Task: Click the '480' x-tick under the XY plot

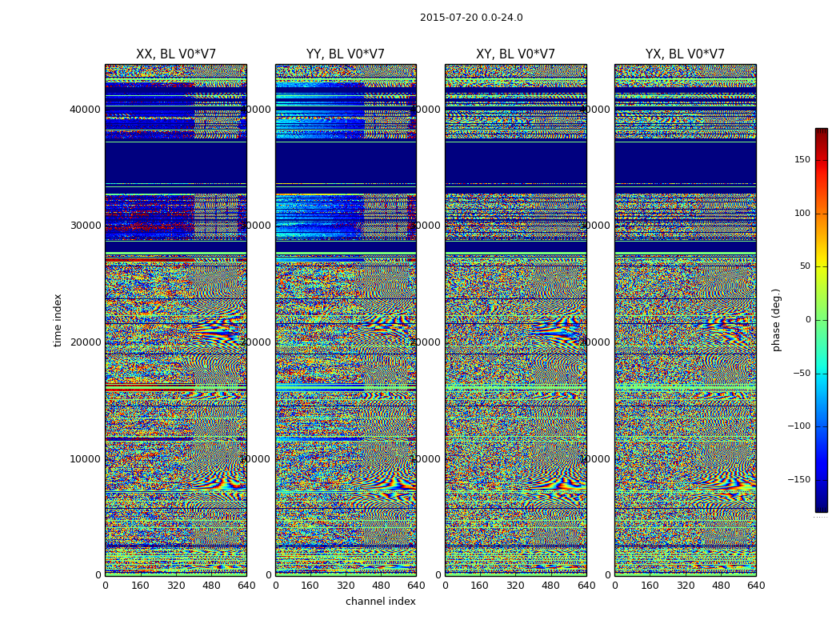Action: [550, 586]
